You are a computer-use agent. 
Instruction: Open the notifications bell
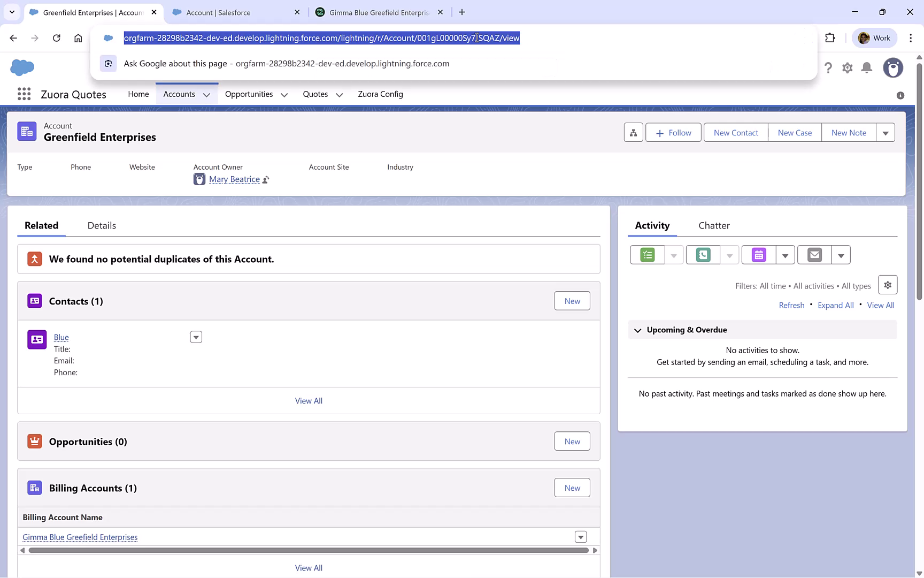867,68
